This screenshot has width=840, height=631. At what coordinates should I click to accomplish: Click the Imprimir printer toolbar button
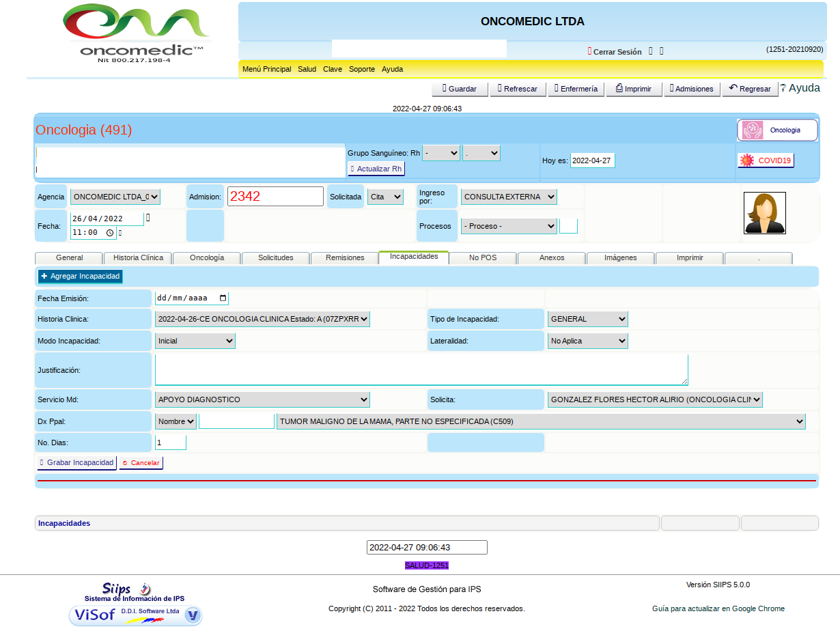(x=633, y=89)
